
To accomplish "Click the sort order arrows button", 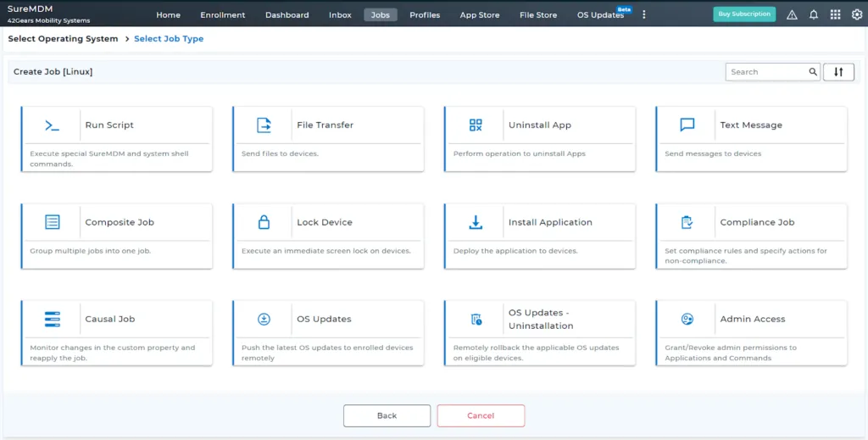I will coord(838,72).
